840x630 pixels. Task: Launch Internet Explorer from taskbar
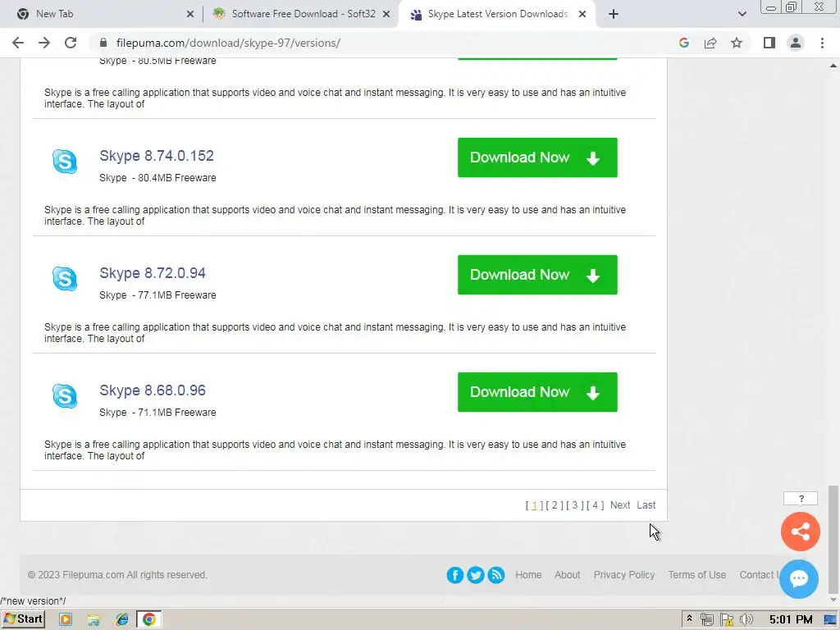tap(122, 620)
